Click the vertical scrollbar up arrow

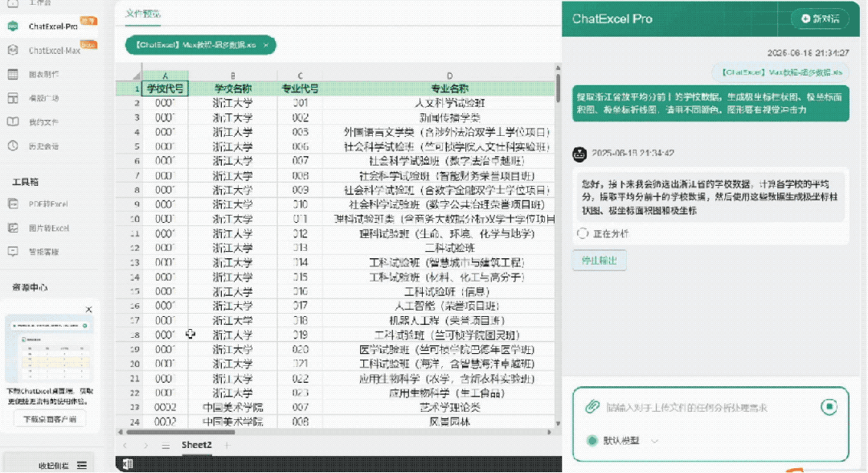(x=558, y=68)
